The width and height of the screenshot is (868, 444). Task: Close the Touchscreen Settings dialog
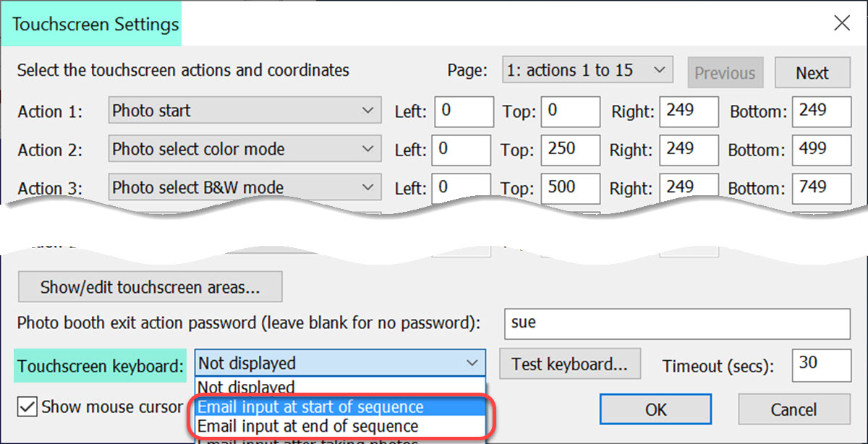(841, 24)
